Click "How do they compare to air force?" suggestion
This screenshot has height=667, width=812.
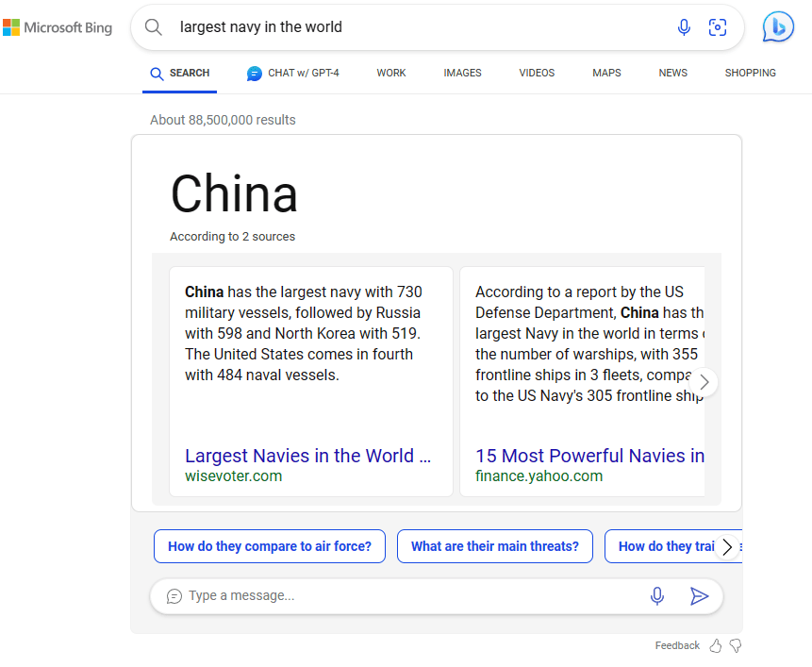pos(270,546)
